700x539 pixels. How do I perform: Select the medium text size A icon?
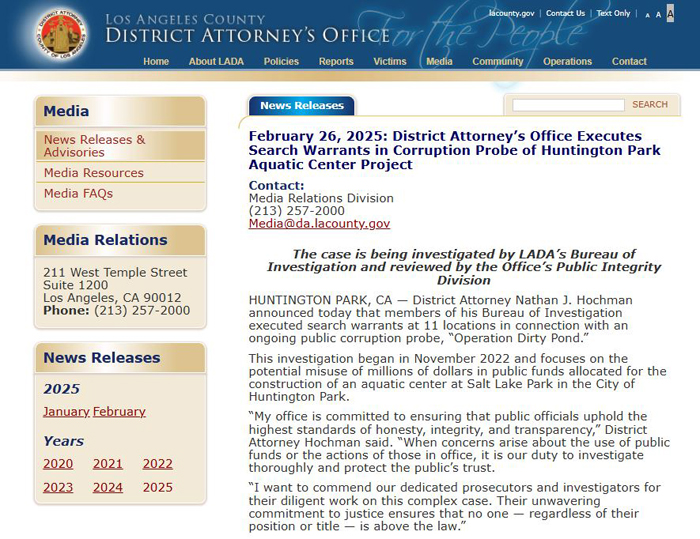[x=658, y=15]
